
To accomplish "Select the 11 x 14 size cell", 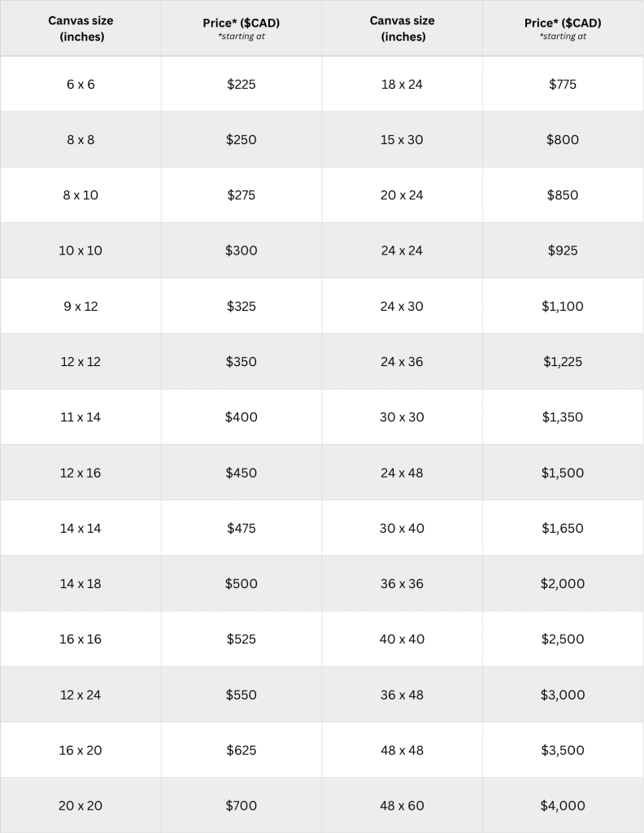I will point(80,417).
